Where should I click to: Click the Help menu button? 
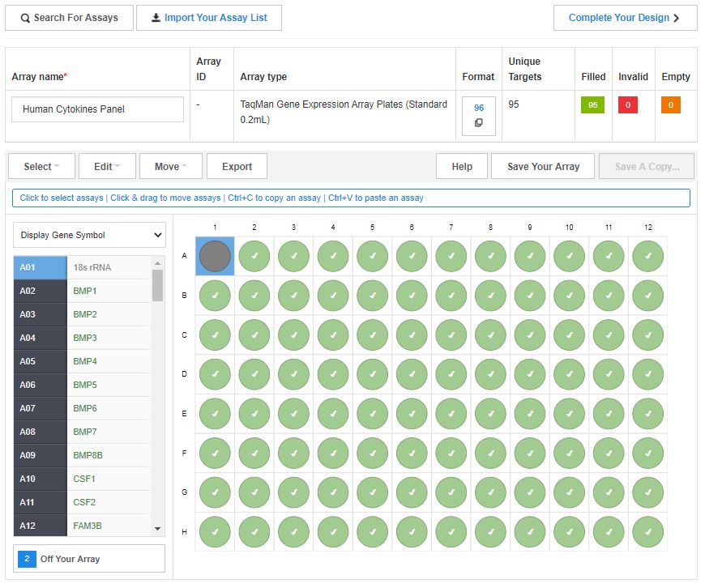[461, 166]
